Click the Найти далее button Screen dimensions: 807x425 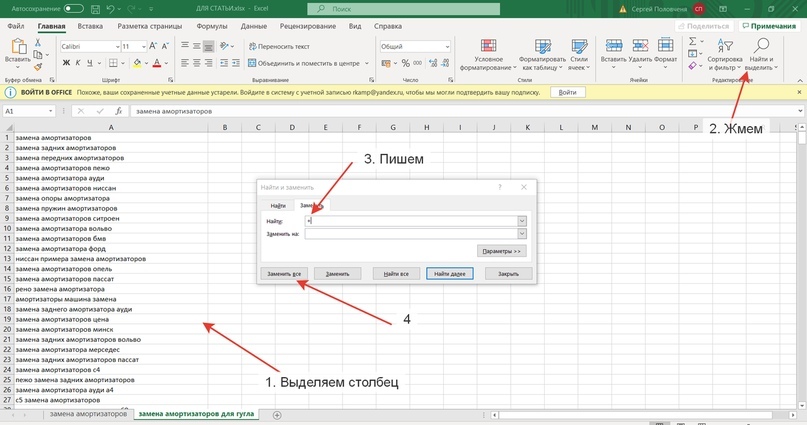tap(450, 274)
